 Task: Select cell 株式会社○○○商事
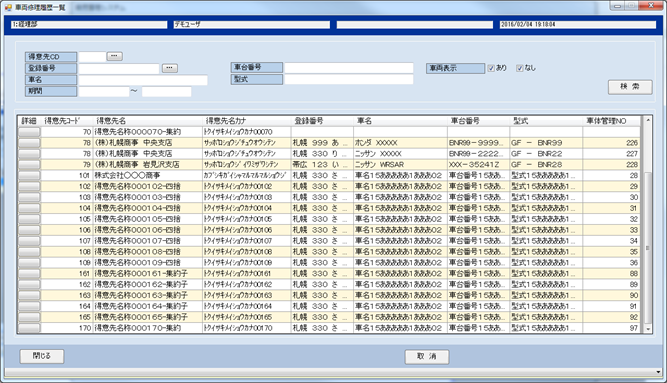tap(148, 175)
